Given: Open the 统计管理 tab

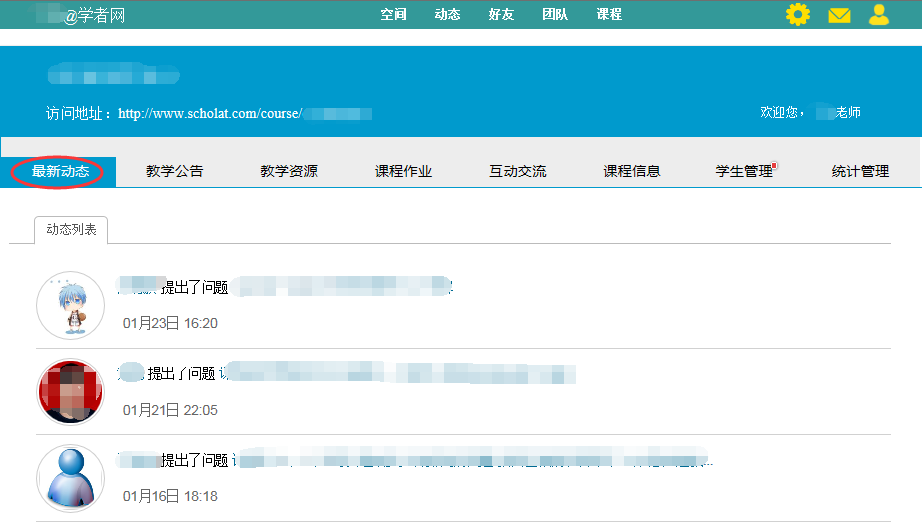Looking at the screenshot, I should [860, 172].
